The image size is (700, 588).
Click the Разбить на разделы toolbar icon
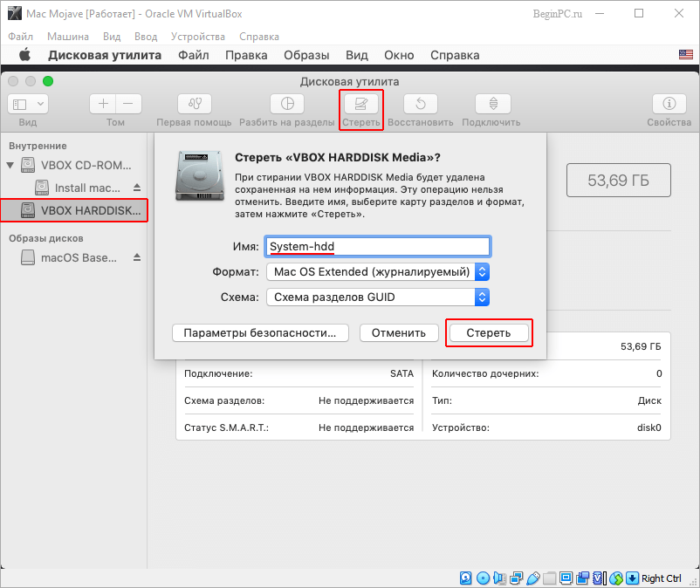287,104
